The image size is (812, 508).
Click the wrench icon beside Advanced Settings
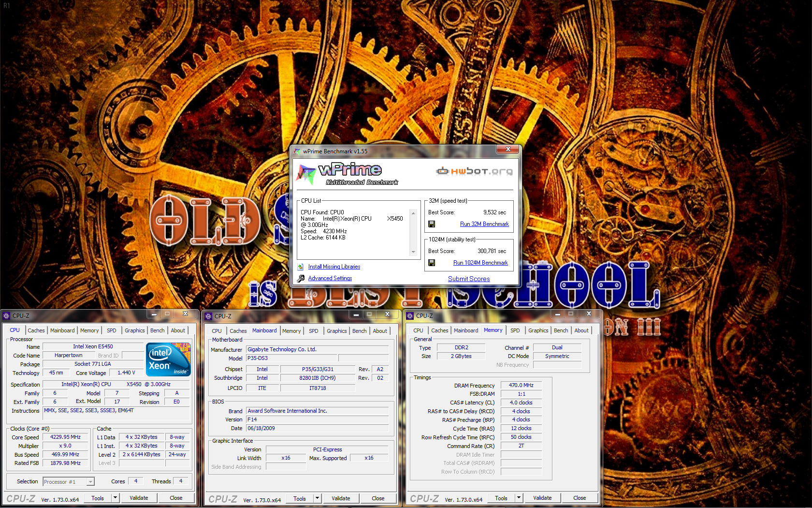pyautogui.click(x=301, y=278)
